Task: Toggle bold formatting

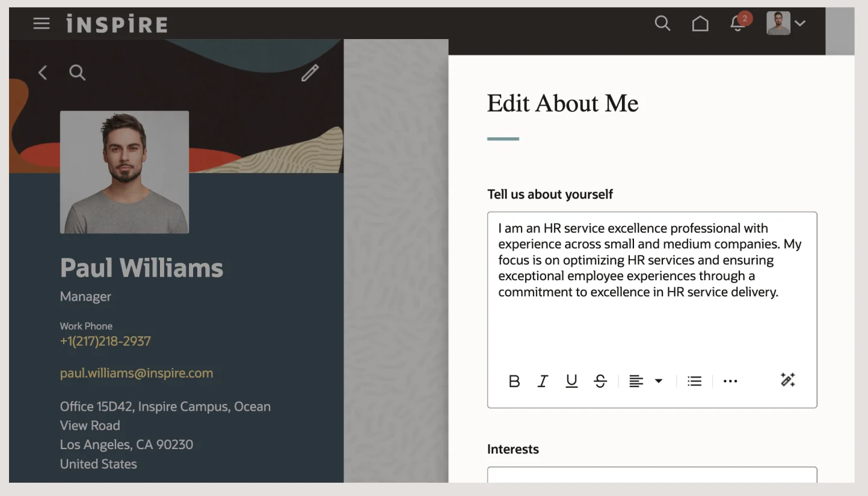Action: point(514,381)
